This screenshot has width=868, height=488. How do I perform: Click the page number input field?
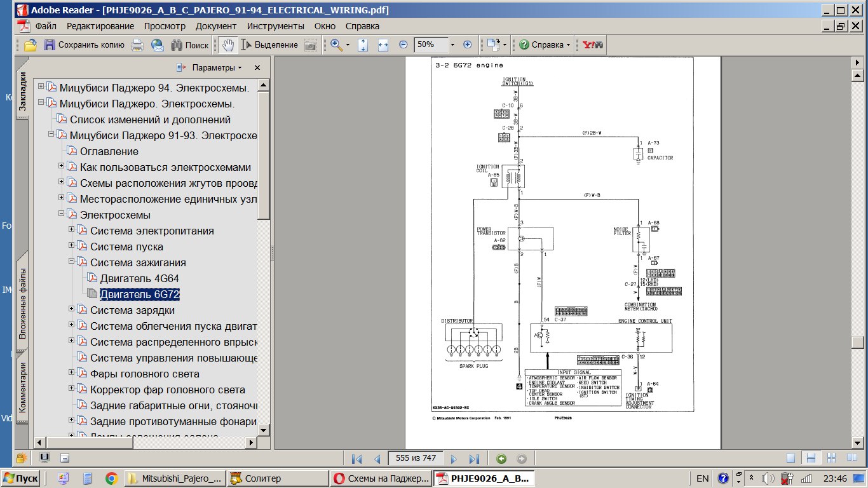tap(416, 459)
